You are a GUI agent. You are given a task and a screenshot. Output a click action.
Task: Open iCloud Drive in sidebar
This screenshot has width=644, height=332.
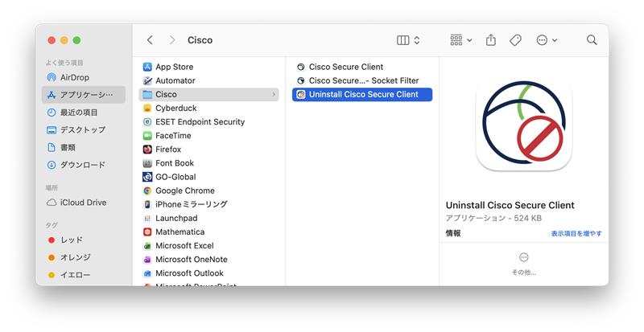pos(82,203)
